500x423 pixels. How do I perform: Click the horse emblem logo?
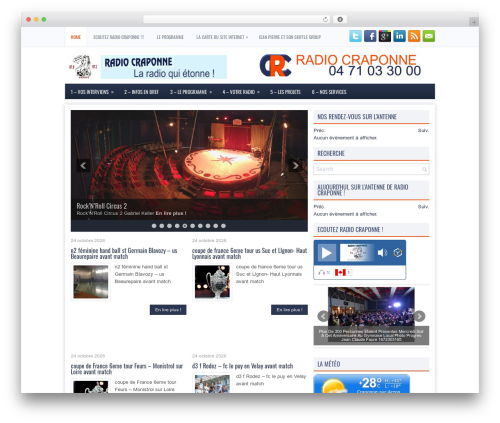pos(83,67)
